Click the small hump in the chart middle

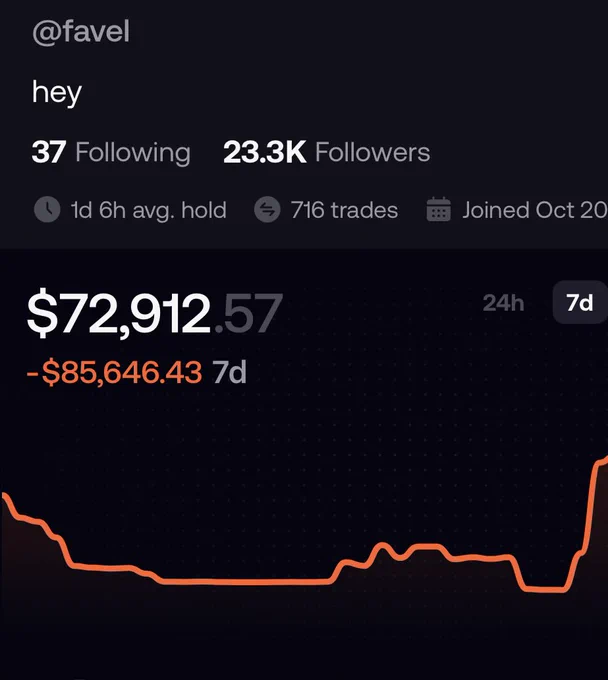click(382, 547)
